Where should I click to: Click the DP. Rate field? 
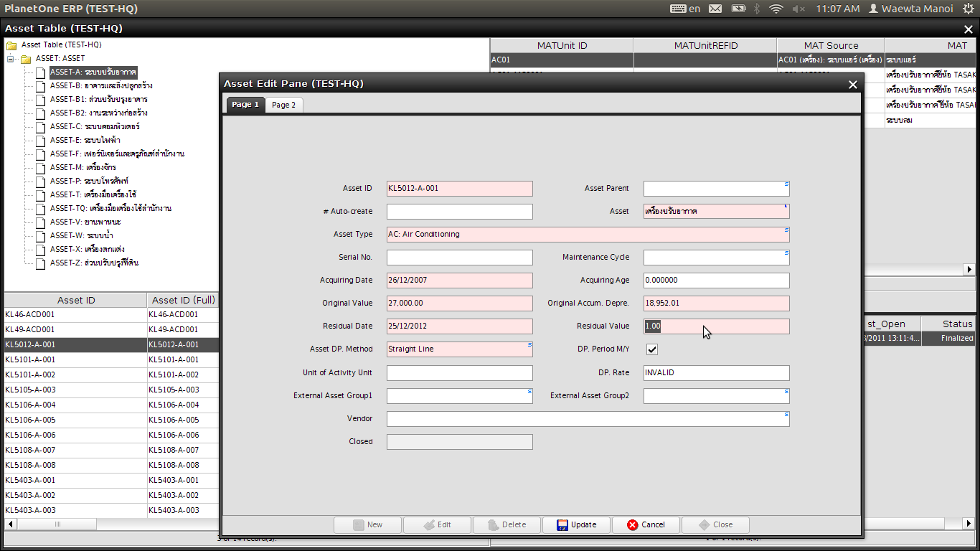716,373
